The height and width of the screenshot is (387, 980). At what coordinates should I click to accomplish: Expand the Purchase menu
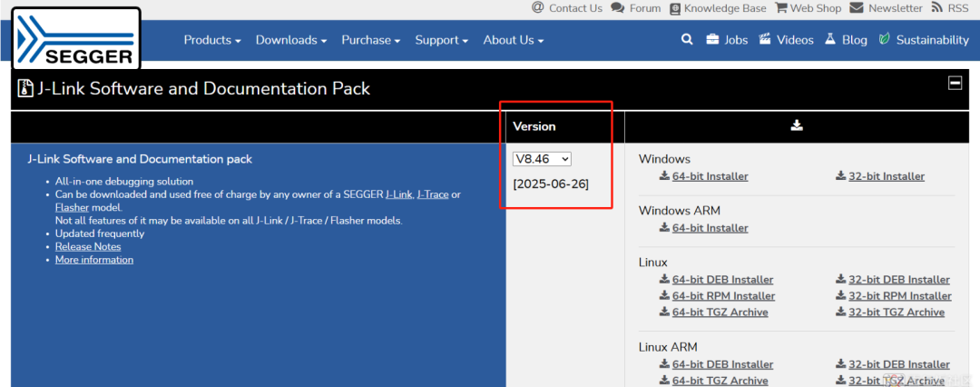(x=370, y=40)
